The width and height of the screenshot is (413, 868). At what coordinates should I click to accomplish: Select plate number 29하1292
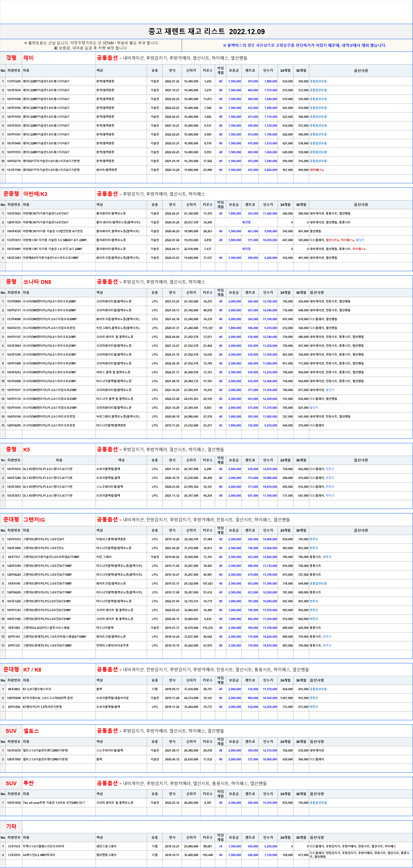coord(14,707)
